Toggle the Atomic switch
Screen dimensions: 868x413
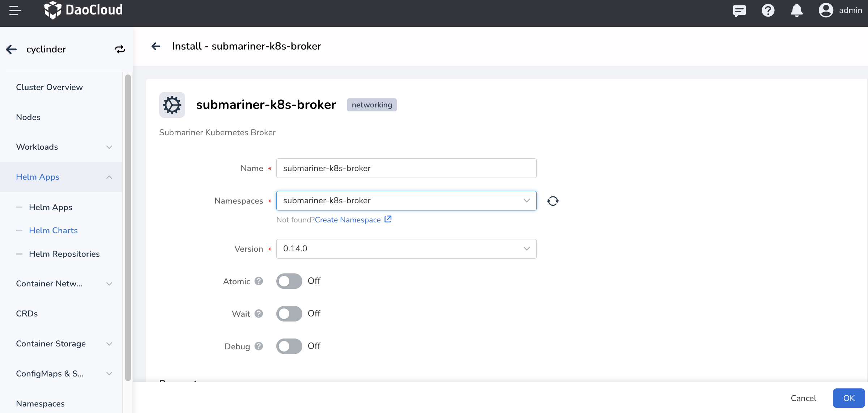[289, 281]
